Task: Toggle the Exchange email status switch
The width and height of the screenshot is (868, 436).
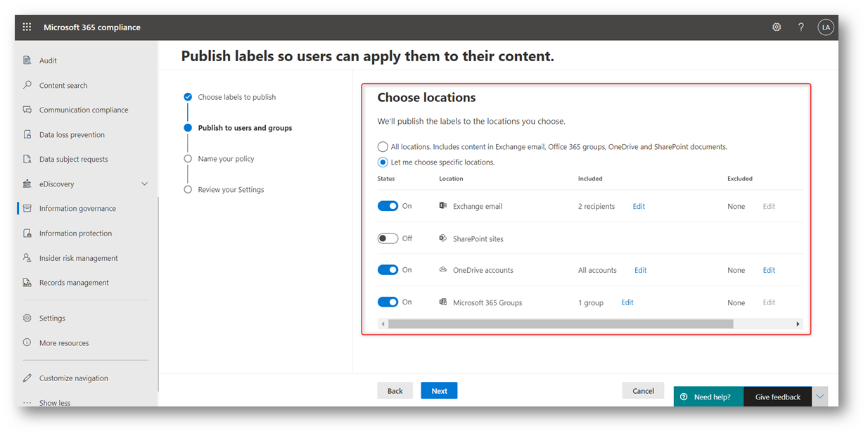Action: (388, 206)
